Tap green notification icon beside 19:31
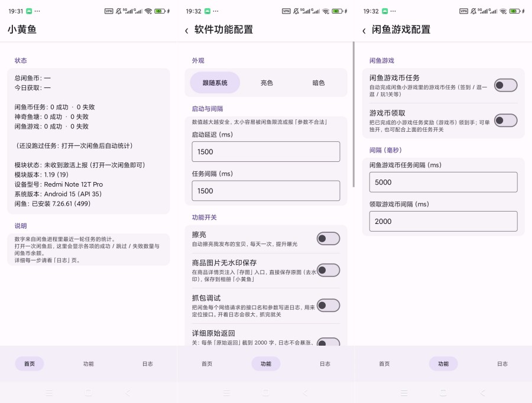The height and width of the screenshot is (403, 532). [x=29, y=11]
